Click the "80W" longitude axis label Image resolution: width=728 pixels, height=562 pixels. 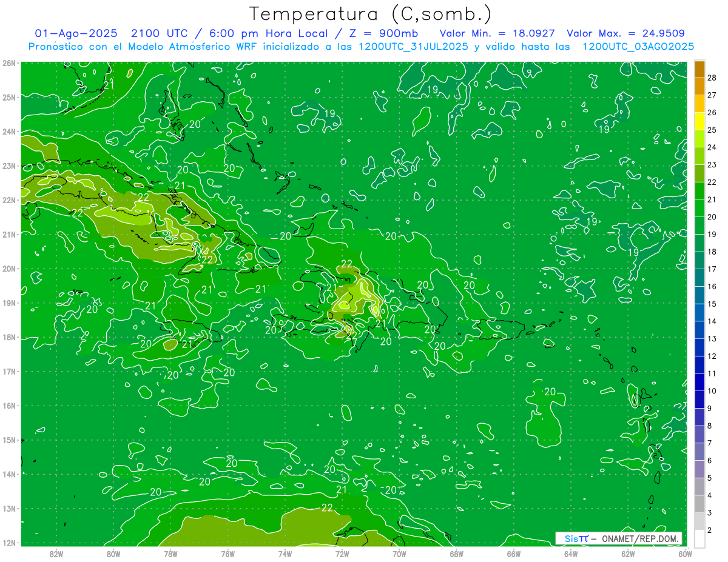click(113, 554)
